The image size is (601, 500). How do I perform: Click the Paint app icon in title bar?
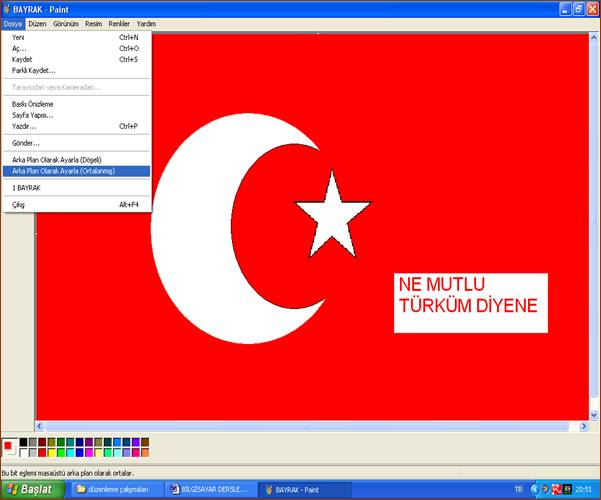coord(7,9)
